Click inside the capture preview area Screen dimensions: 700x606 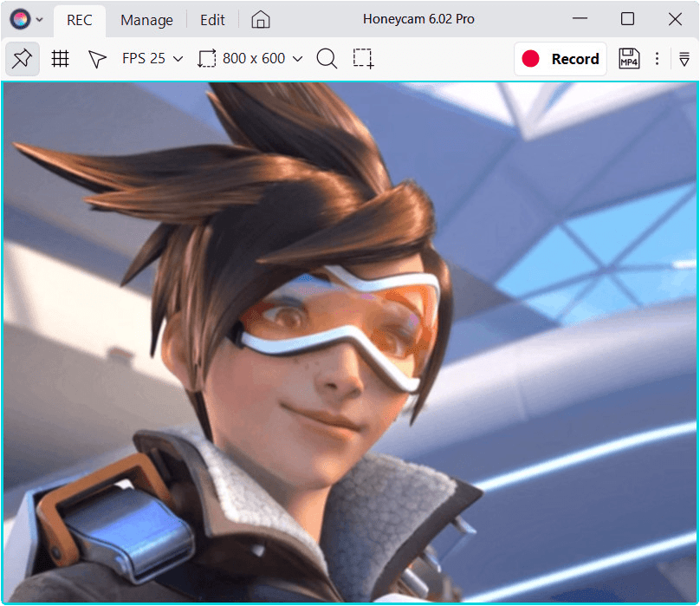coord(350,342)
